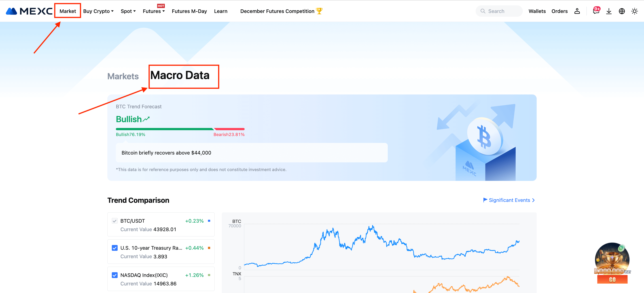Screen dimensions: 644x293
Task: Click Treasury Rate orange color swatch
Action: coord(209,248)
